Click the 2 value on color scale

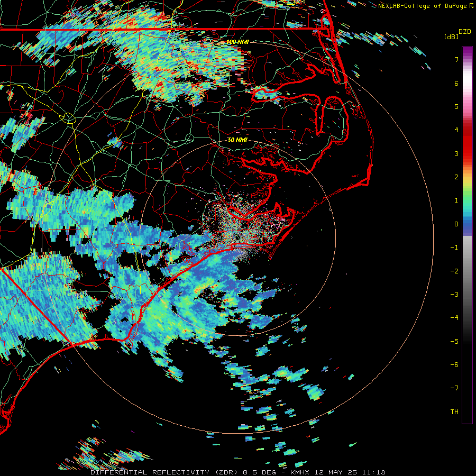tap(456, 177)
